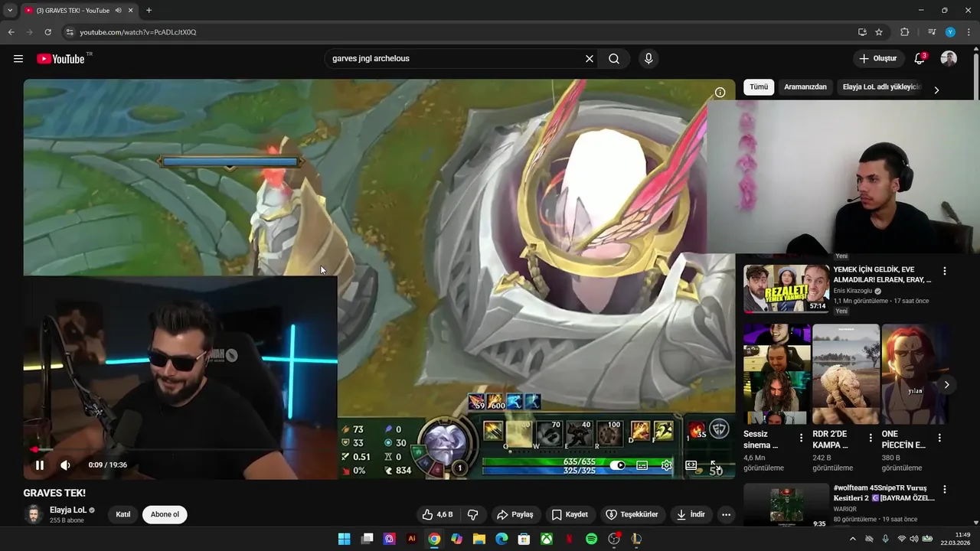Join channel with Katıl button
The height and width of the screenshot is (551, 980).
coord(122,514)
